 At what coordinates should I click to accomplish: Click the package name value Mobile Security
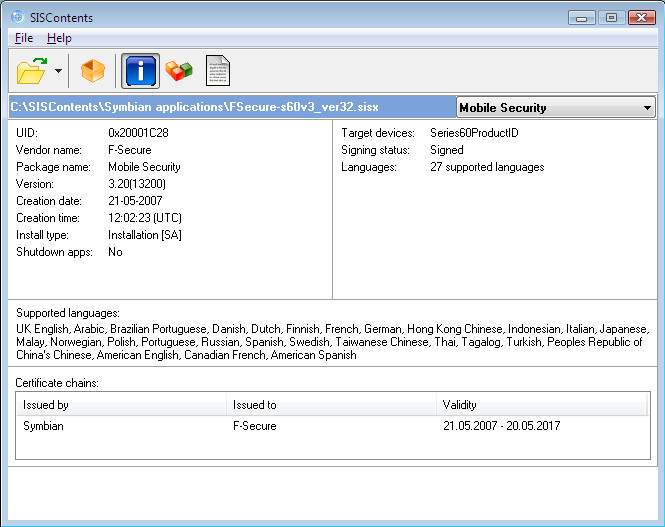point(144,167)
